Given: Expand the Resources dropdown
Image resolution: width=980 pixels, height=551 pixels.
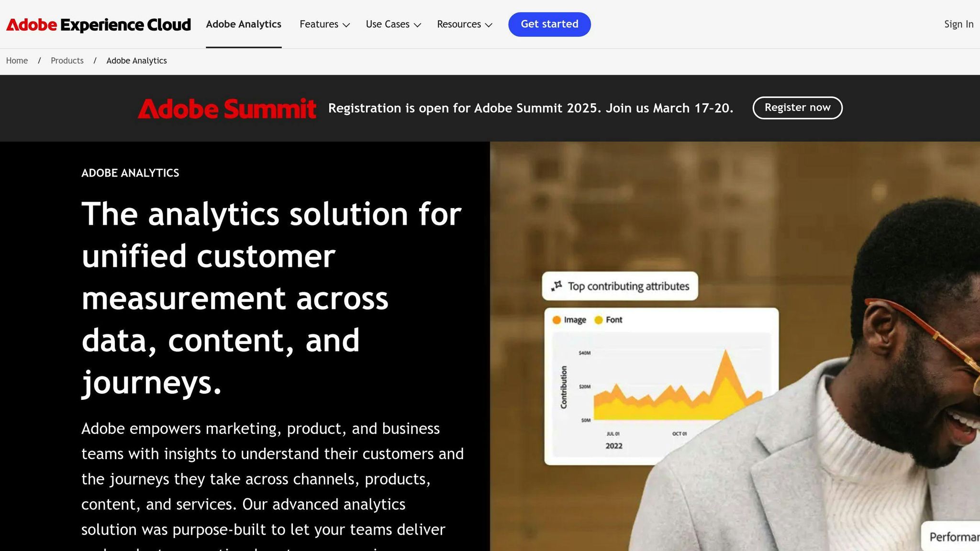Looking at the screenshot, I should pyautogui.click(x=464, y=24).
